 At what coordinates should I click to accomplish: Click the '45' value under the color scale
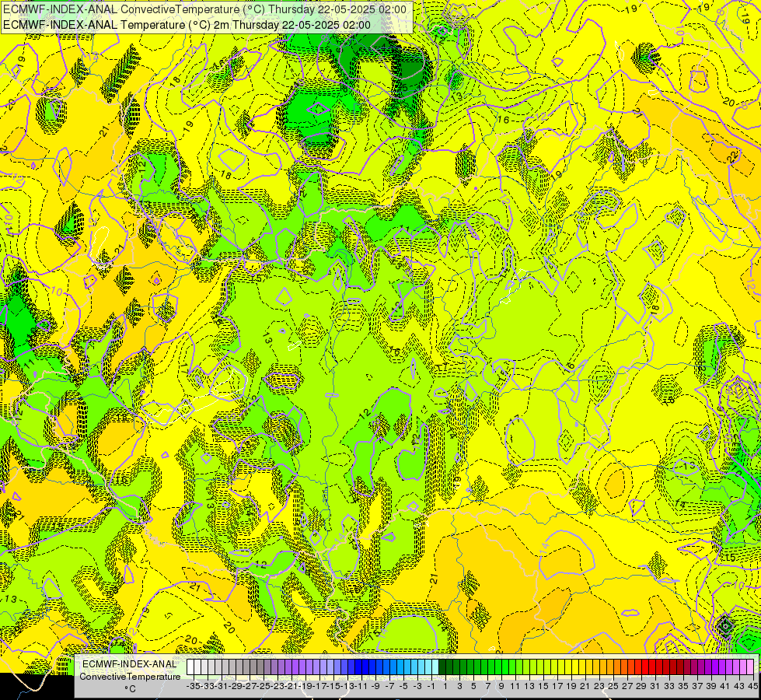point(752,686)
